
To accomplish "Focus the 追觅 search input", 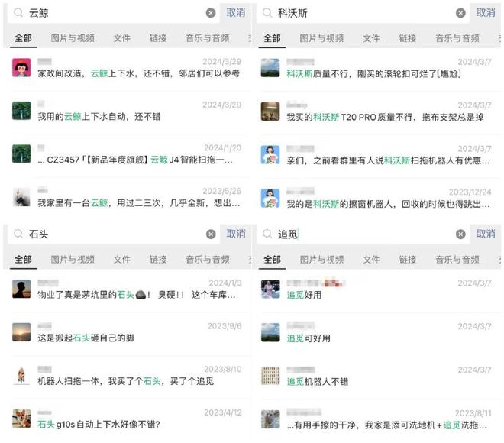I will pyautogui.click(x=363, y=234).
